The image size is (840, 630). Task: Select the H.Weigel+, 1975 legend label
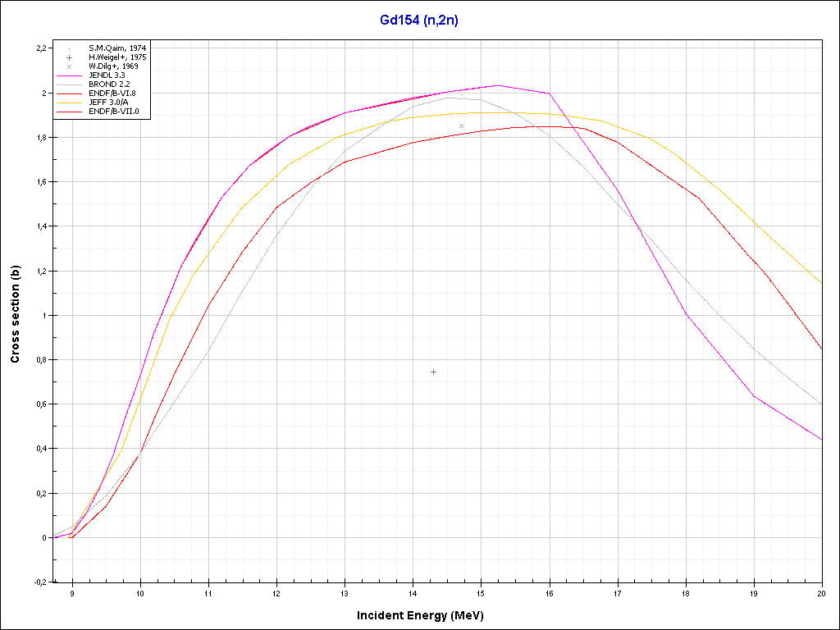pyautogui.click(x=119, y=57)
